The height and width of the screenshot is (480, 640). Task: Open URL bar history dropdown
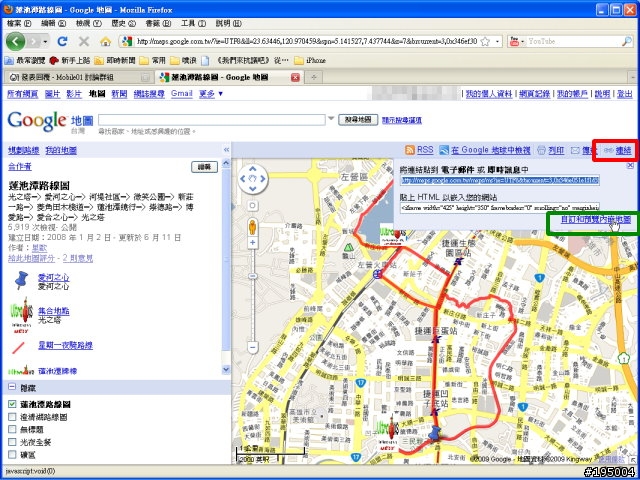[x=497, y=41]
